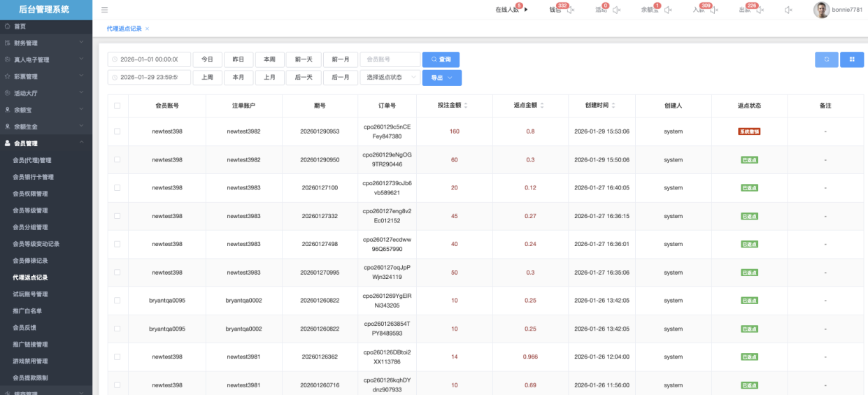
Task: Focus the 会员账号 input field
Action: (x=390, y=59)
